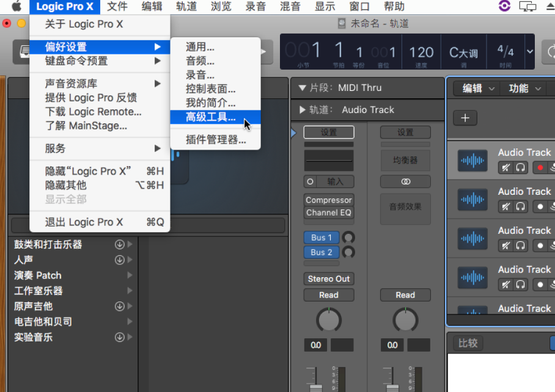Viewport: 555px width, 392px height.
Task: Click the Stereo Out output button
Action: (329, 279)
